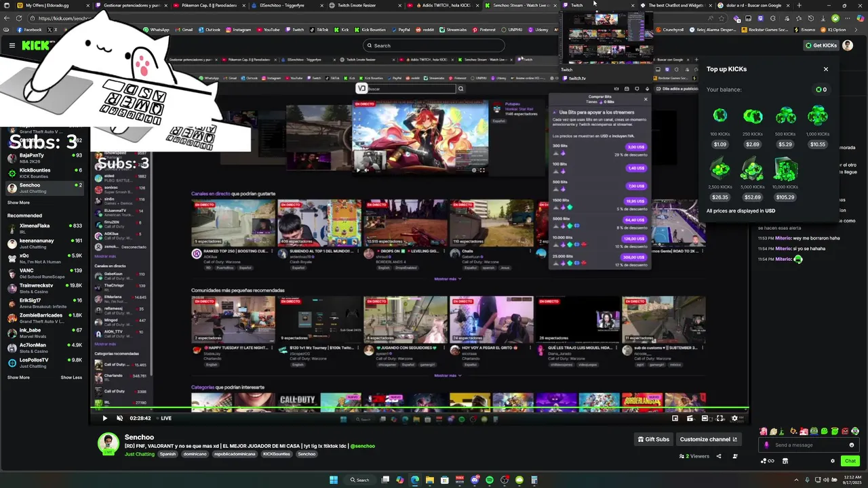Toggle theater mode on the player

(x=705, y=418)
